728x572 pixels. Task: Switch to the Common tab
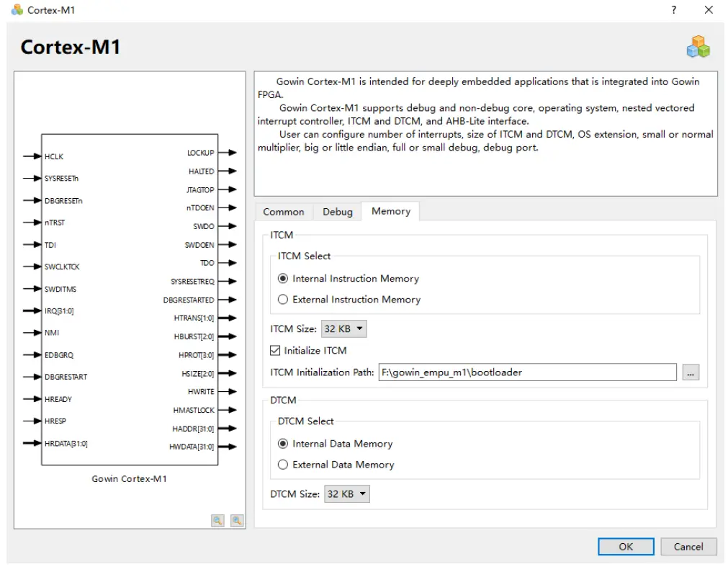click(284, 211)
